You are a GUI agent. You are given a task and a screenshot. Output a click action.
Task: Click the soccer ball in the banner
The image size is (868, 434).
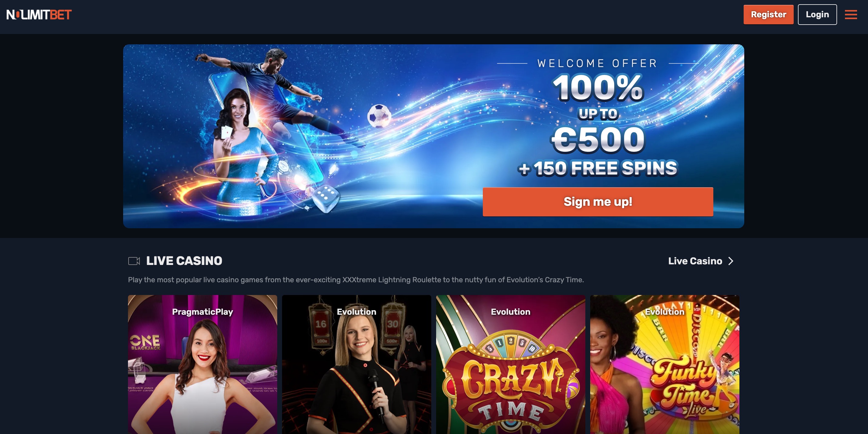point(379,116)
